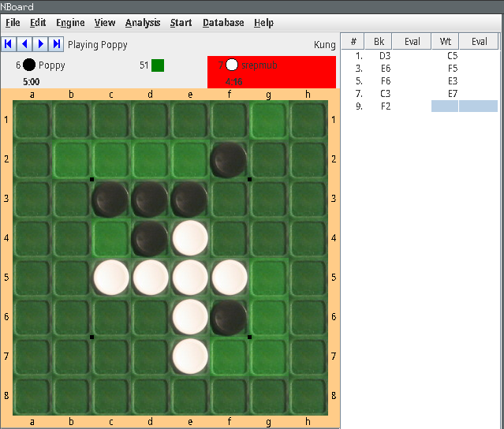Click the black disc on c3
This screenshot has height=429, width=504.
coord(110,200)
